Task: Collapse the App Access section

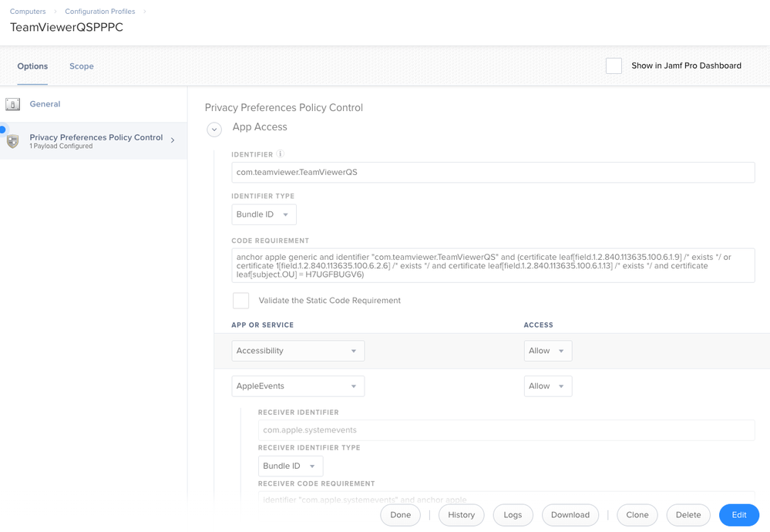Action: pyautogui.click(x=214, y=130)
